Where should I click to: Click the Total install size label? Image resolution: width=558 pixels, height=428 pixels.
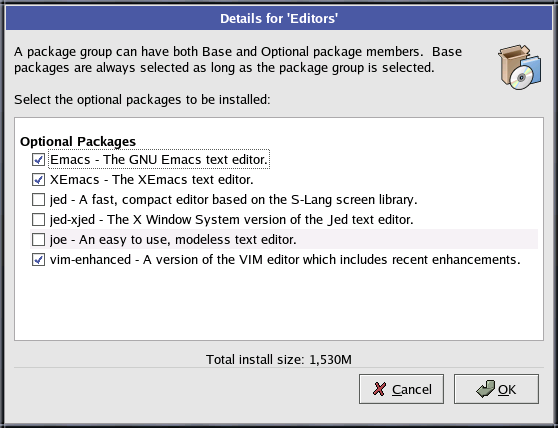279,360
